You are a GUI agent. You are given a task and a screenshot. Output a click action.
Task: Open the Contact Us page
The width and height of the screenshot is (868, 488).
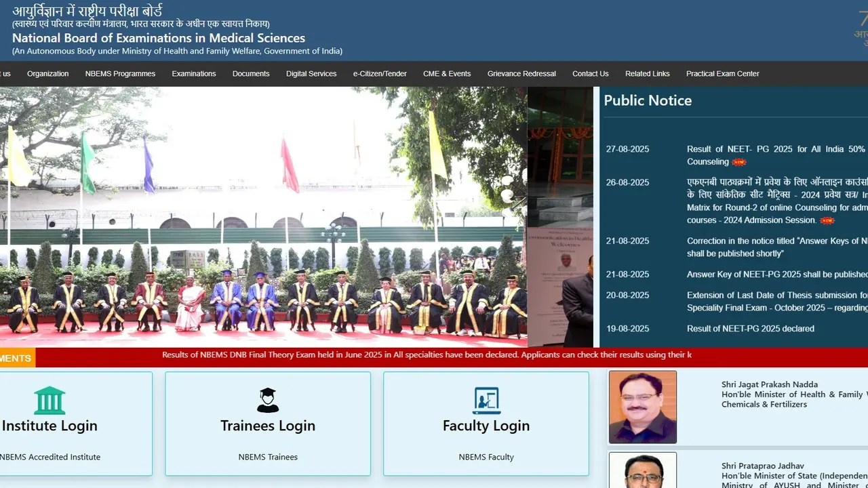tap(590, 74)
